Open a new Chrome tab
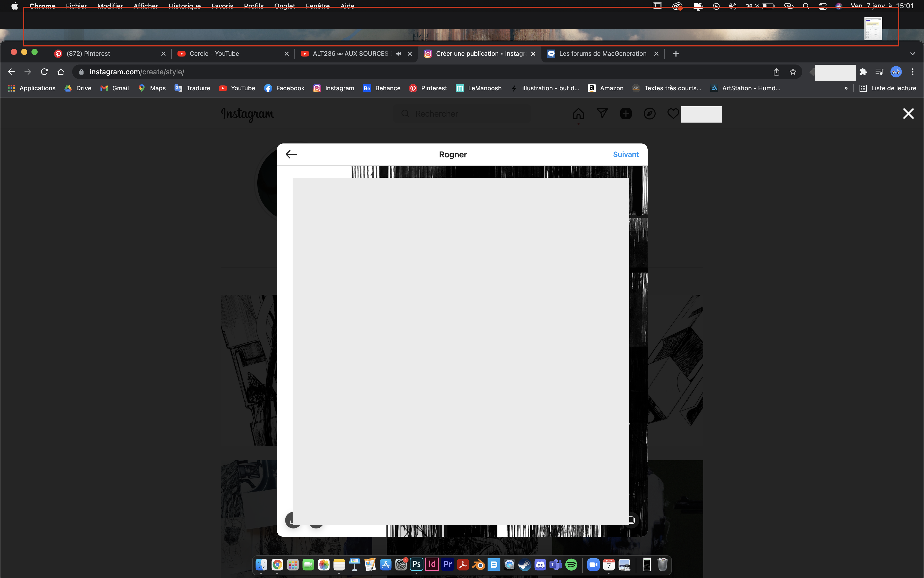The width and height of the screenshot is (924, 578). click(x=675, y=53)
